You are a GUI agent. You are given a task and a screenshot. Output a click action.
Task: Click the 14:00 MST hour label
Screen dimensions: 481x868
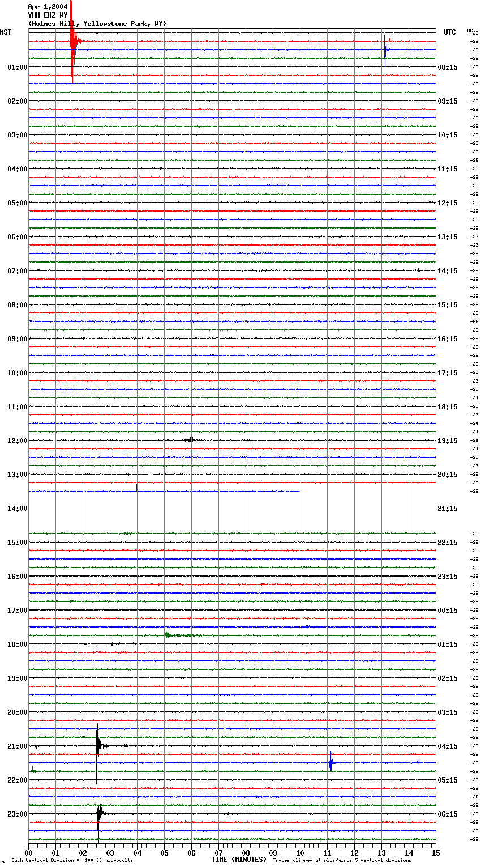[18, 509]
